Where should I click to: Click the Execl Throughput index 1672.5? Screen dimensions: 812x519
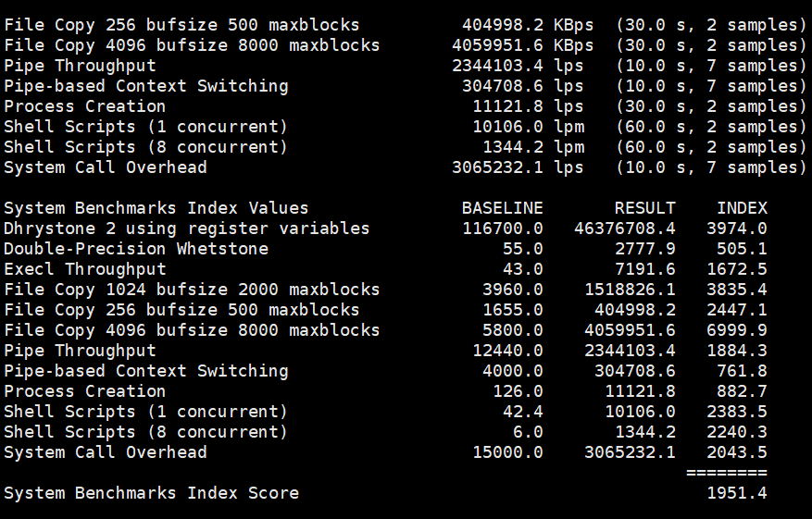[736, 269]
